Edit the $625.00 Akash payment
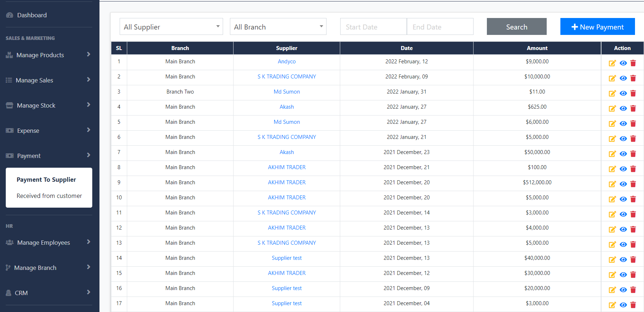644x312 pixels. click(x=612, y=109)
